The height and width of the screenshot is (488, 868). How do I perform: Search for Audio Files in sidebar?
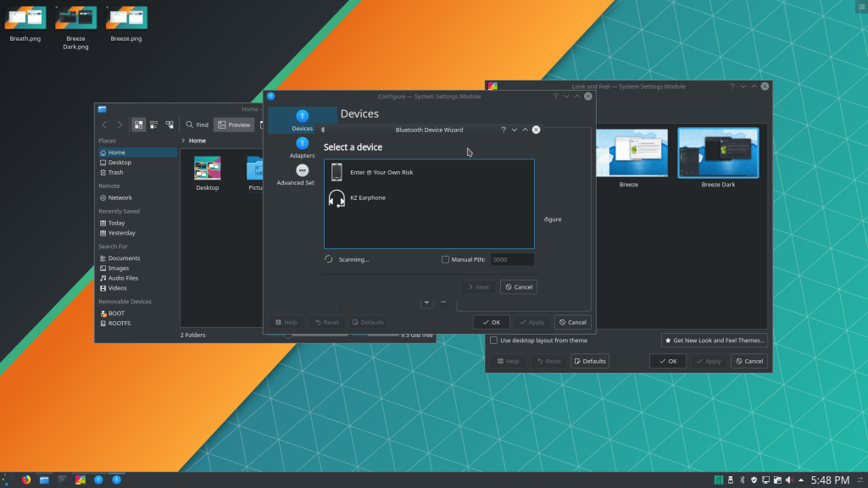click(x=136, y=278)
